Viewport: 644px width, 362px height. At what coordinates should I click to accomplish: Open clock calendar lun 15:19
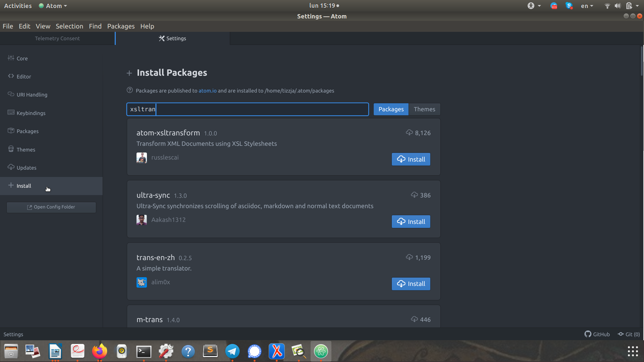point(324,6)
